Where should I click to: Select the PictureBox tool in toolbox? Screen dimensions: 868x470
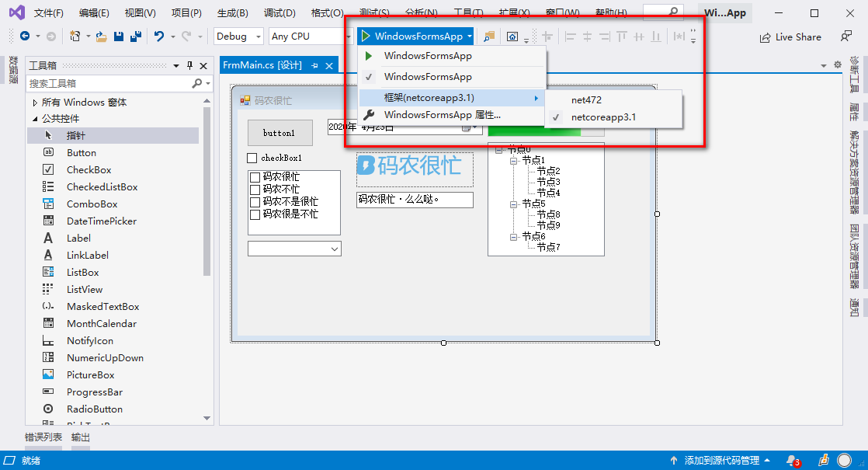[113, 374]
